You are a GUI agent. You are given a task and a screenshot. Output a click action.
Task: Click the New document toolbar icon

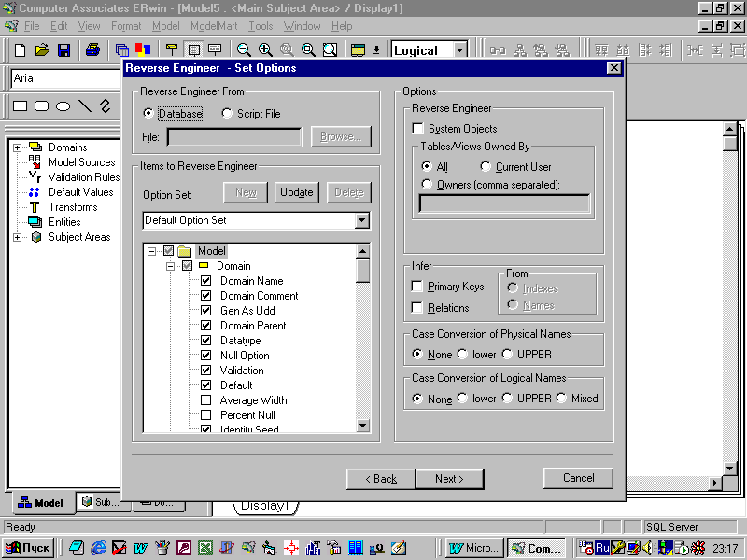[x=20, y=50]
